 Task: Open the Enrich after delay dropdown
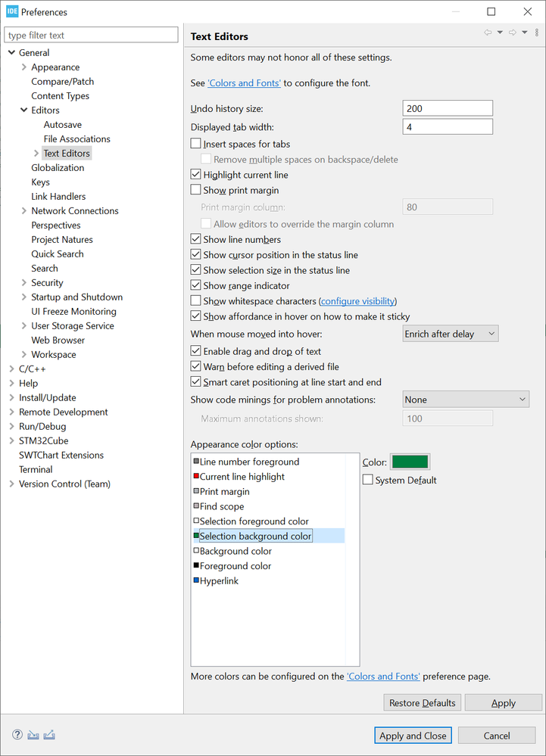(451, 334)
